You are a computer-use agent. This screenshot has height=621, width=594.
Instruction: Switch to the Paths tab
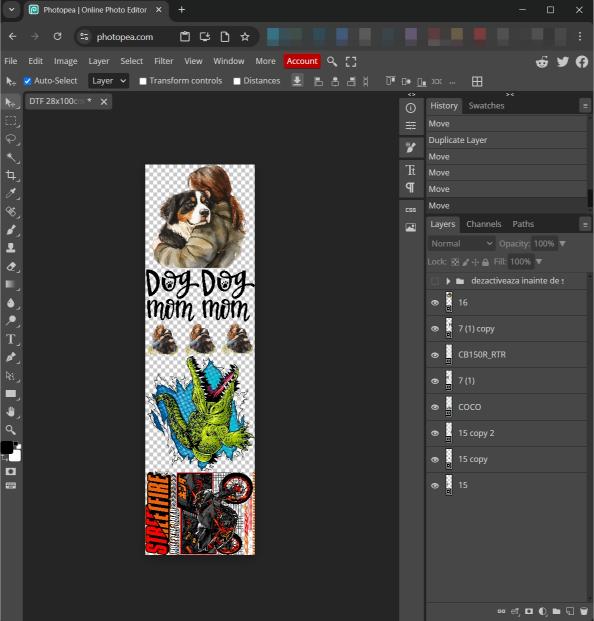point(523,224)
